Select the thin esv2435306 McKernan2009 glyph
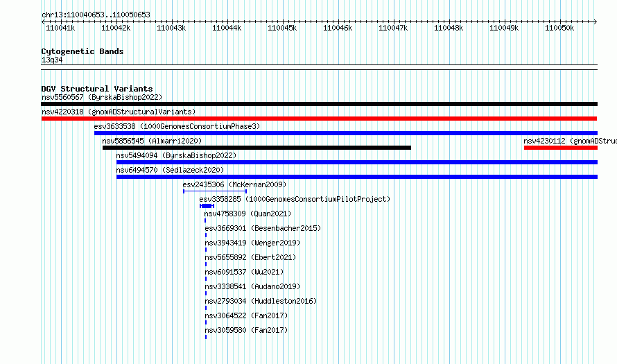This screenshot has width=617, height=364. pos(215,191)
